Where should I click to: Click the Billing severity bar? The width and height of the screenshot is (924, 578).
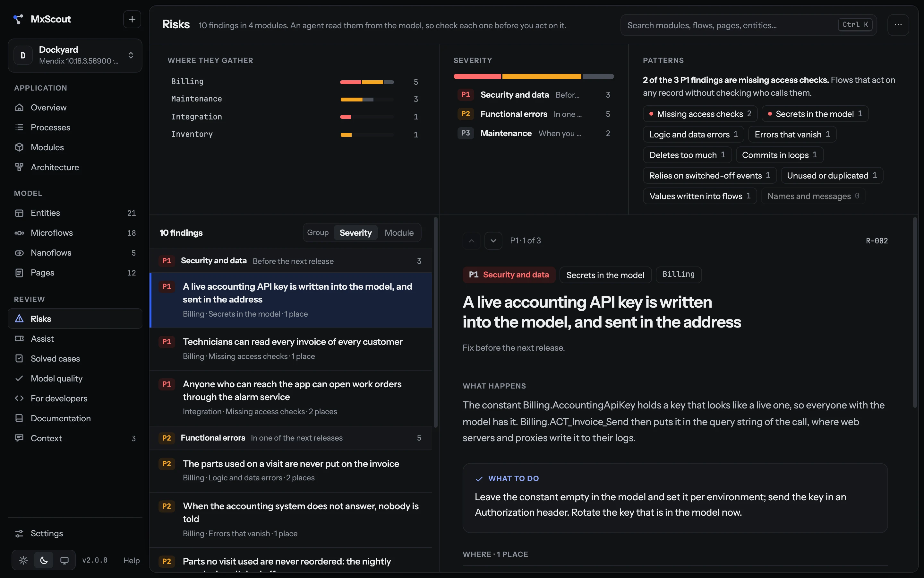[x=367, y=82]
